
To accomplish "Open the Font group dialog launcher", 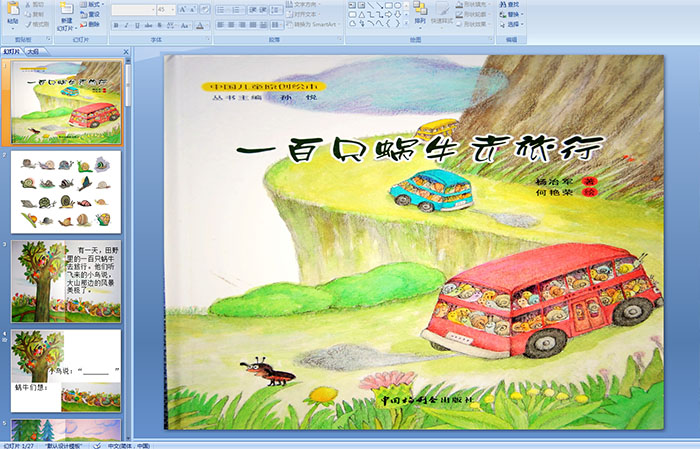I will pyautogui.click(x=208, y=40).
